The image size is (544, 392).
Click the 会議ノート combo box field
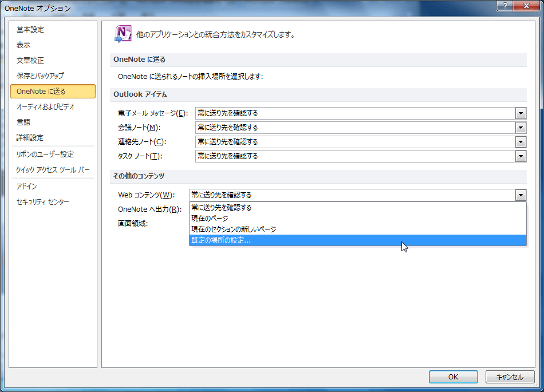pos(361,128)
